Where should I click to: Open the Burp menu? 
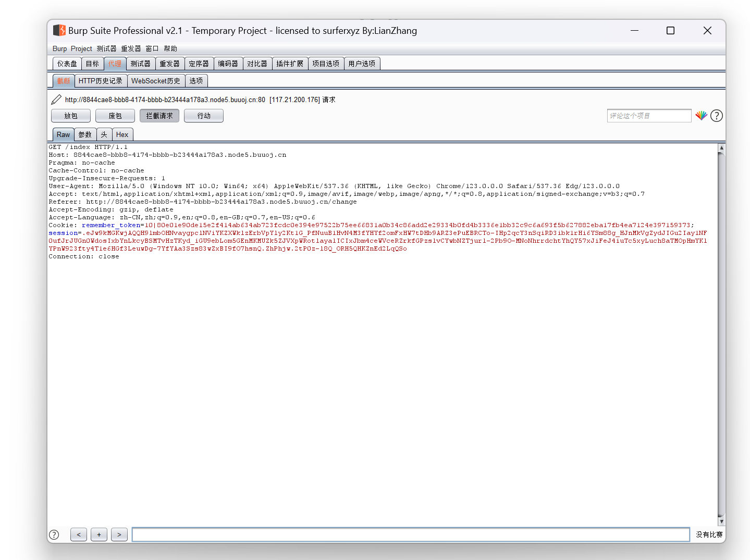coord(59,48)
